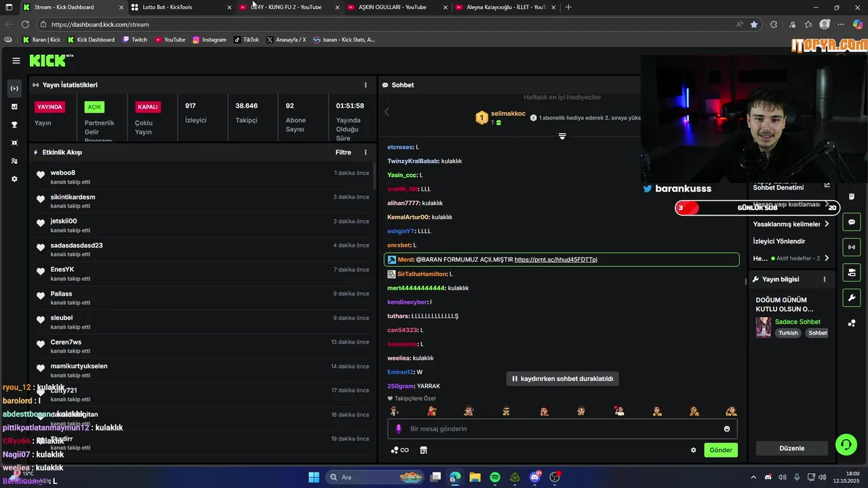Switch to AŞKIN OGULLARI YouTube tab

[x=397, y=7]
